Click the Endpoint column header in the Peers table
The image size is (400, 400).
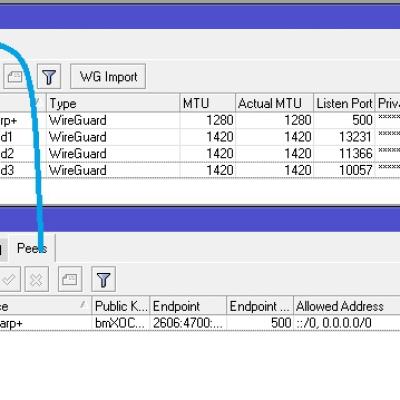coord(188,306)
